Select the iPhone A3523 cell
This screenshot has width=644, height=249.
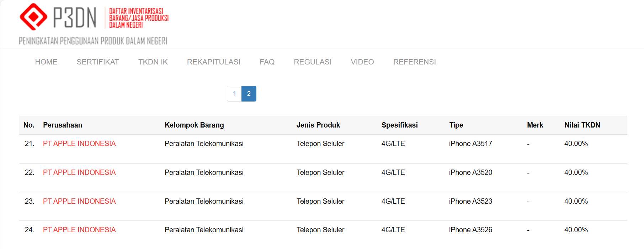[x=470, y=201]
